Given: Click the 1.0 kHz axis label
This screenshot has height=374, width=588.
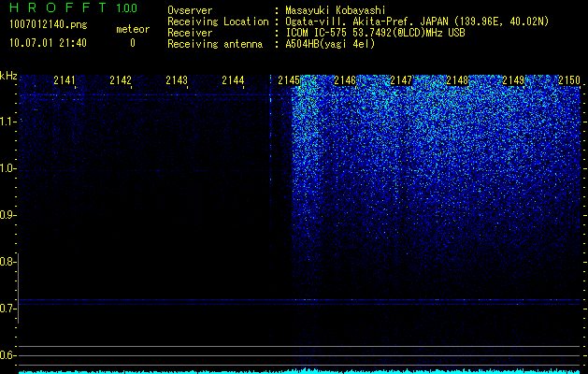Looking at the screenshot, I should coord(7,168).
